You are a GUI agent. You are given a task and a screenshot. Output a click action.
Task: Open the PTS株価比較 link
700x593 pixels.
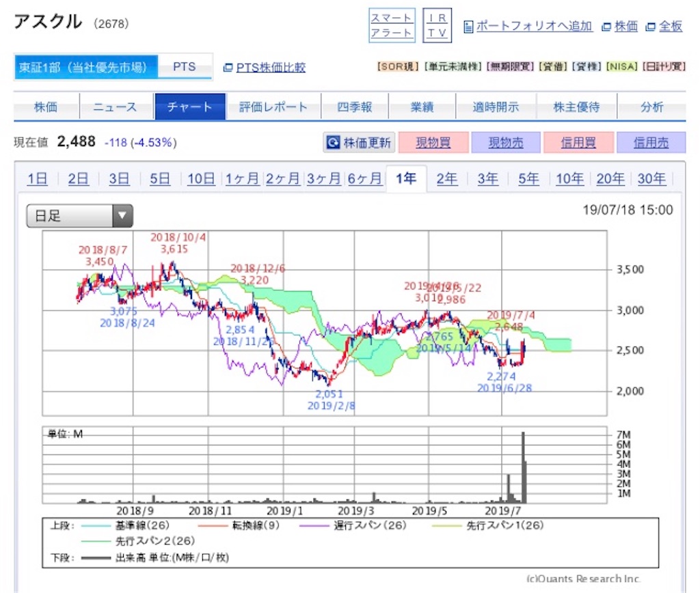271,68
